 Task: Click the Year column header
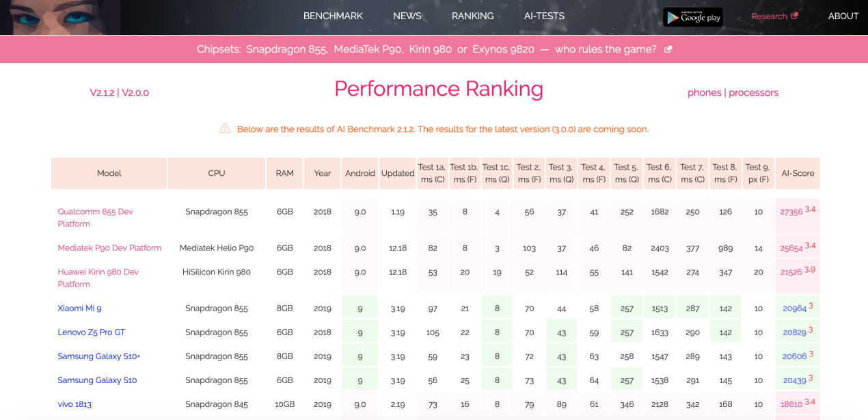(323, 173)
